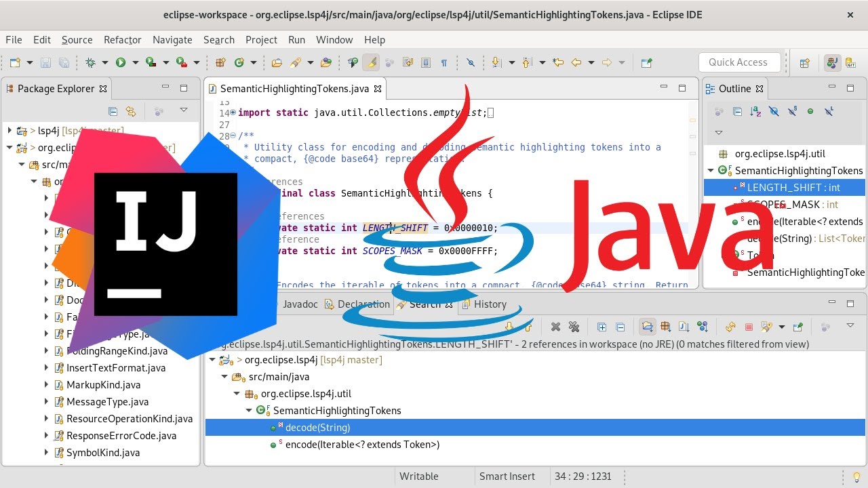868x488 pixels.
Task: Toggle Group by Project in Search view
Action: (x=648, y=327)
